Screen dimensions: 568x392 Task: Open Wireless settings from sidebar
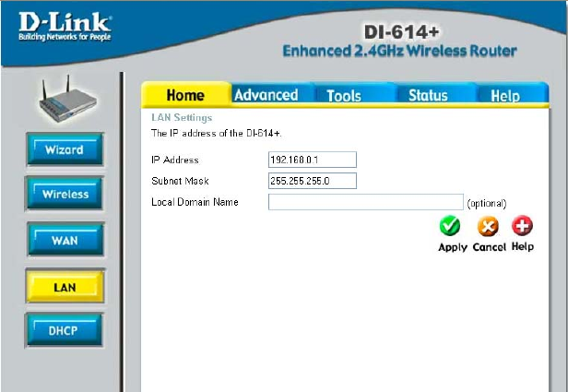click(65, 194)
